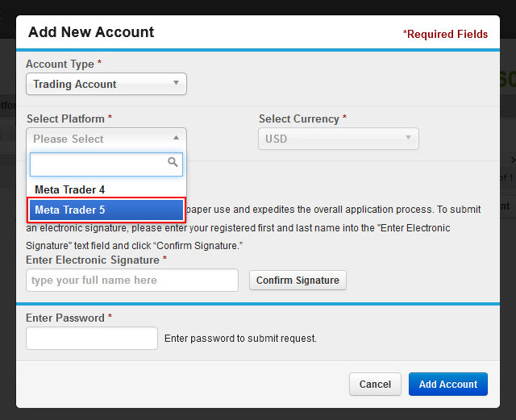Select the highlighted Meta Trader 5 option

pyautogui.click(x=106, y=210)
